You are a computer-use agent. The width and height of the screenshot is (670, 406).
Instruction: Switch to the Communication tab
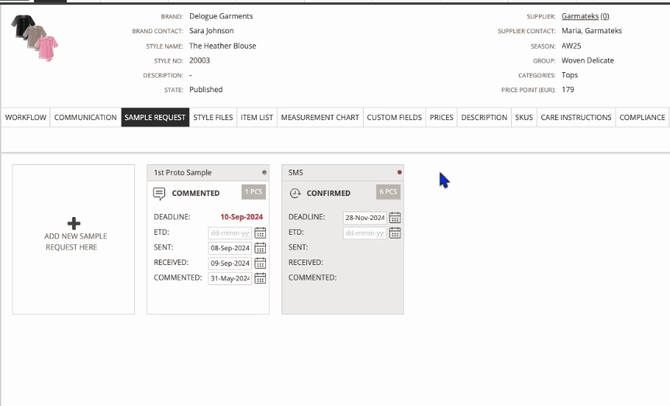pyautogui.click(x=85, y=118)
